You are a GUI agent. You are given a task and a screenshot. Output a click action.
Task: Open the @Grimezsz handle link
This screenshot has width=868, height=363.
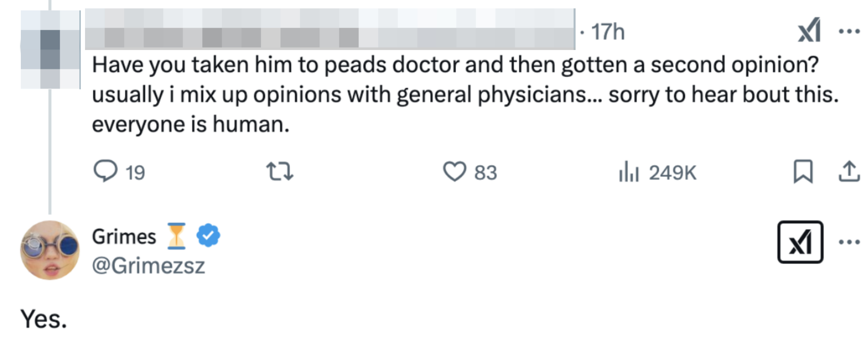pyautogui.click(x=148, y=266)
